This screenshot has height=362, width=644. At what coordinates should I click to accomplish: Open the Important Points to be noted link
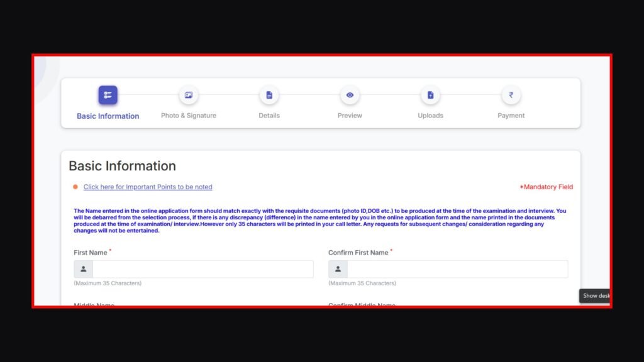(148, 187)
